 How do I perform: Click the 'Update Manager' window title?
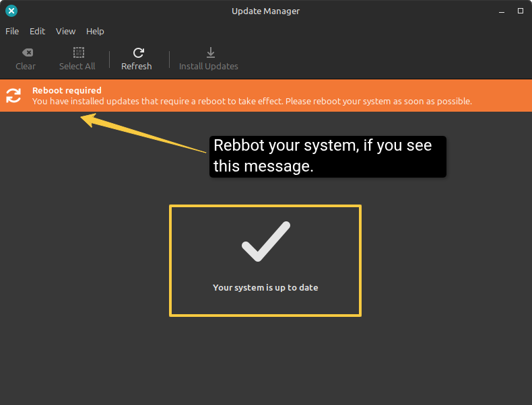(265, 11)
